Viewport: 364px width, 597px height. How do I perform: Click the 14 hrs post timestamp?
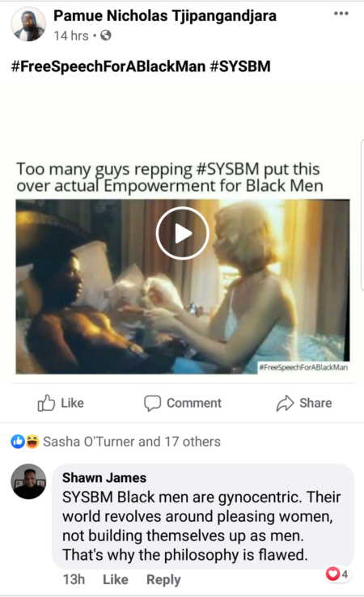tap(71, 36)
